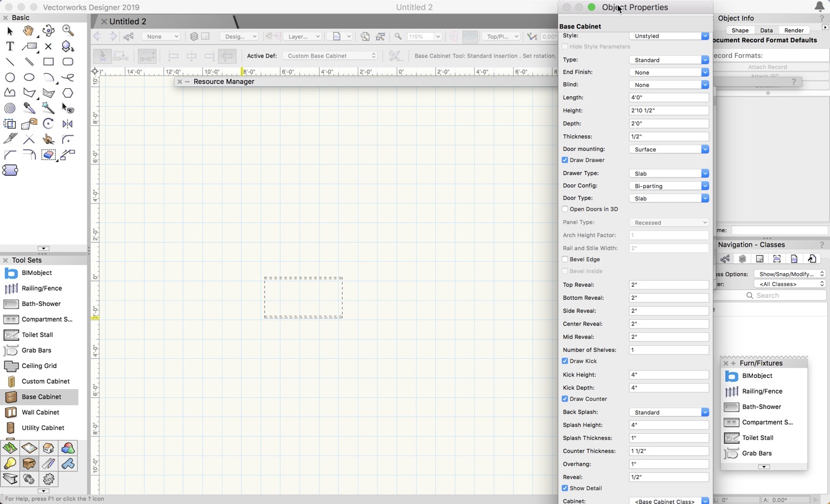Select Toilet Stall in Furn/Fixtures palette

[756, 438]
